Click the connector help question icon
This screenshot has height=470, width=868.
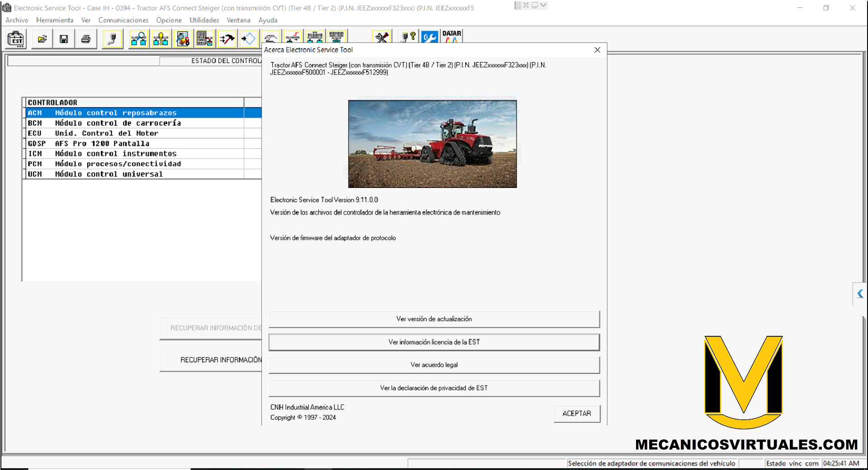[409, 37]
